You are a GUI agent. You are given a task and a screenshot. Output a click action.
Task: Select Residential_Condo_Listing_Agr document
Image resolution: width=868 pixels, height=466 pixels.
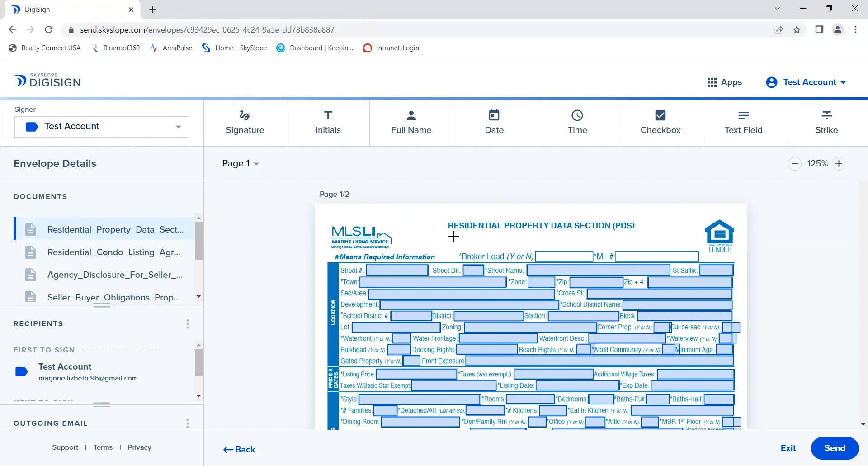point(104,252)
